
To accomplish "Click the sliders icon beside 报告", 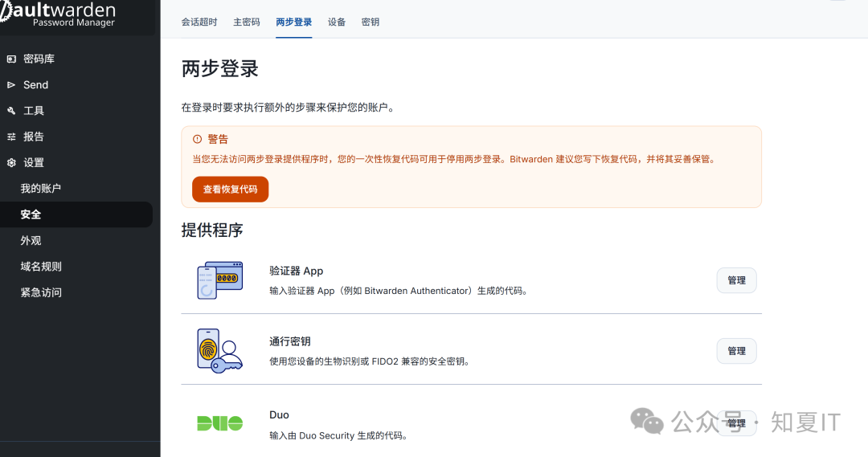I will (11, 137).
